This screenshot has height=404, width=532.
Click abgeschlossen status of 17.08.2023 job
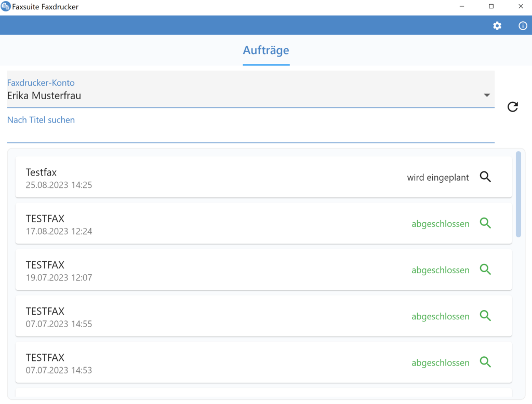[x=441, y=224]
